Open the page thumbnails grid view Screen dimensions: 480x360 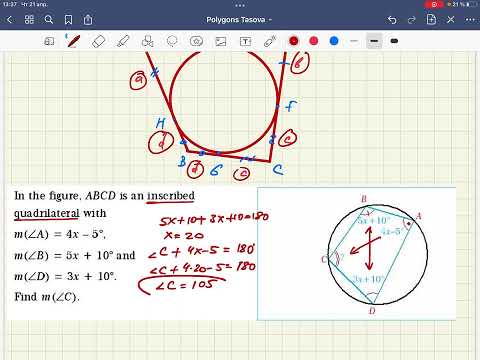[x=29, y=20]
